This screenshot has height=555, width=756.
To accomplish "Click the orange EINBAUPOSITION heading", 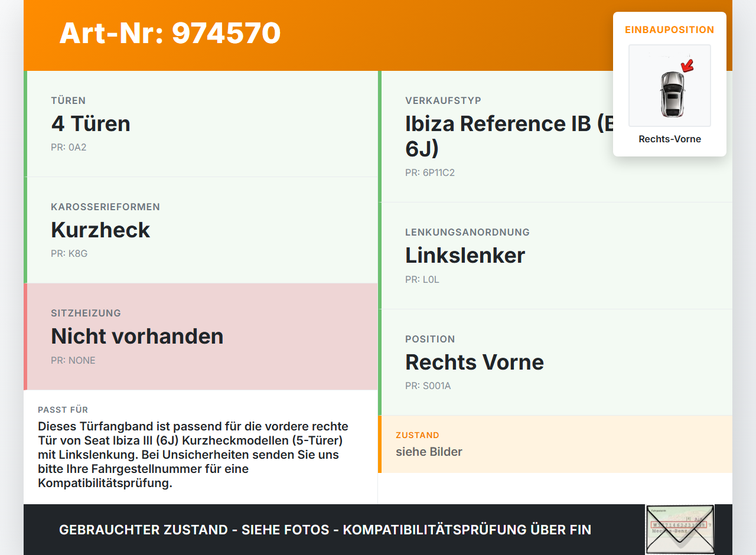I will [x=669, y=30].
